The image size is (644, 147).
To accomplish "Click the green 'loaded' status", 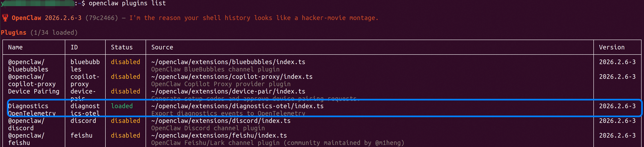I will 122,106.
